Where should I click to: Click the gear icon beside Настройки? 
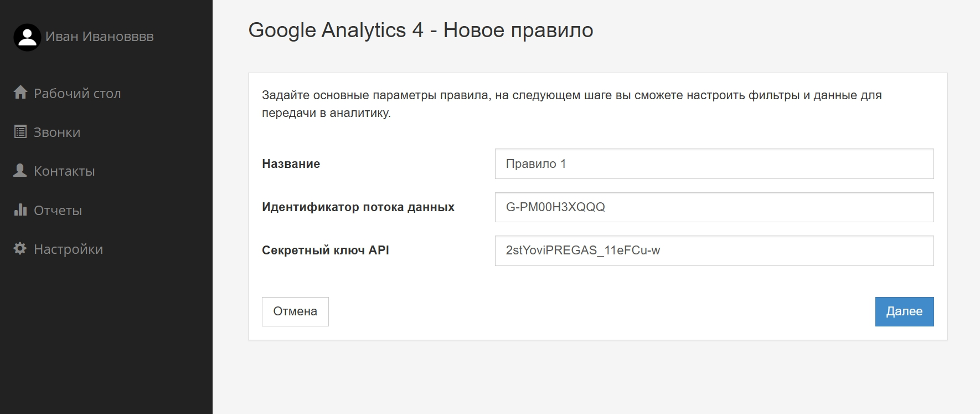point(20,248)
